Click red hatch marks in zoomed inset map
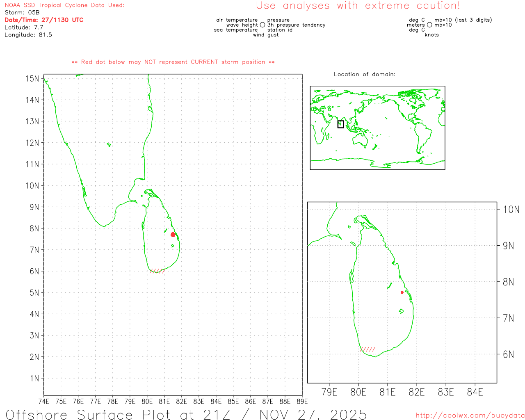Image resolution: width=525 pixels, height=420 pixels. click(x=368, y=349)
